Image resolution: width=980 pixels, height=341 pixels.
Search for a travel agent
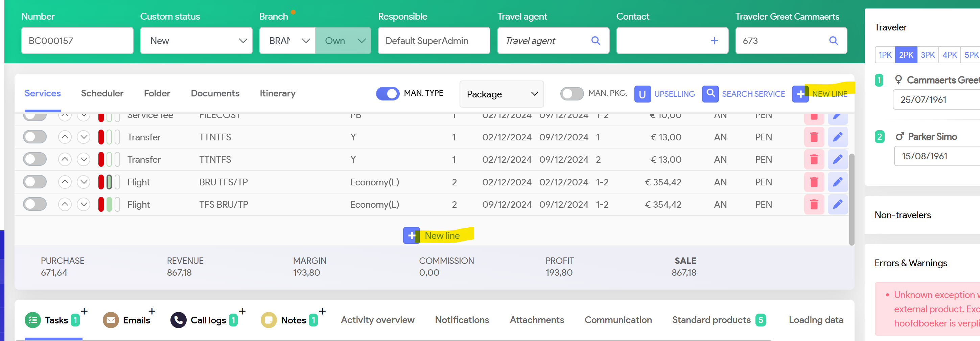[596, 41]
